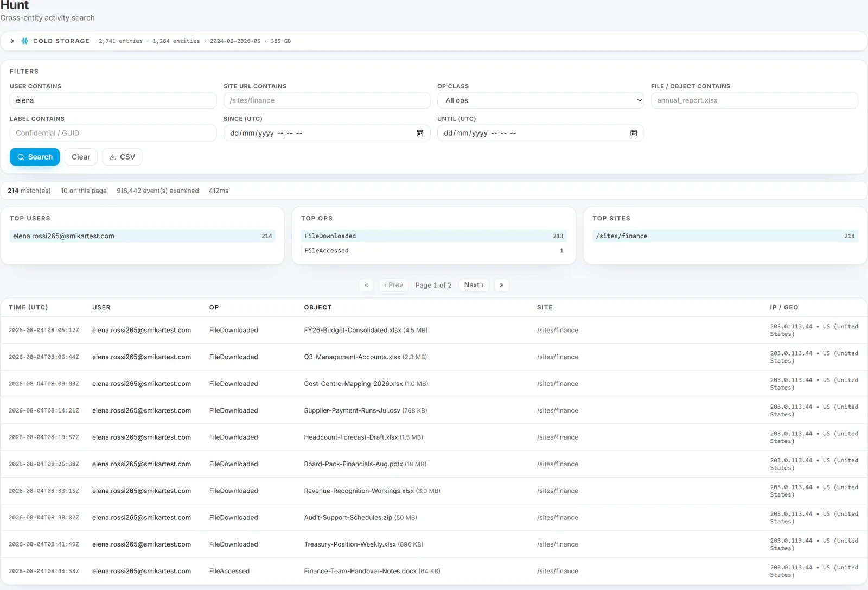Open Revenue-Recognition-Workings.xlsx row

tap(434, 491)
